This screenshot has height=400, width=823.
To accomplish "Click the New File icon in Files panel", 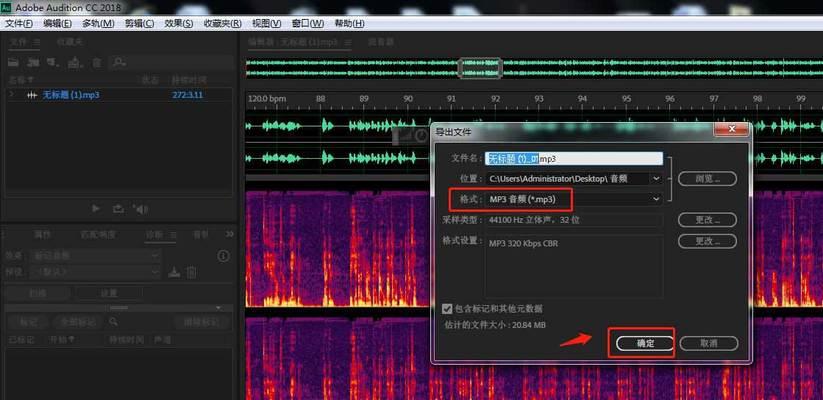I will tap(52, 62).
